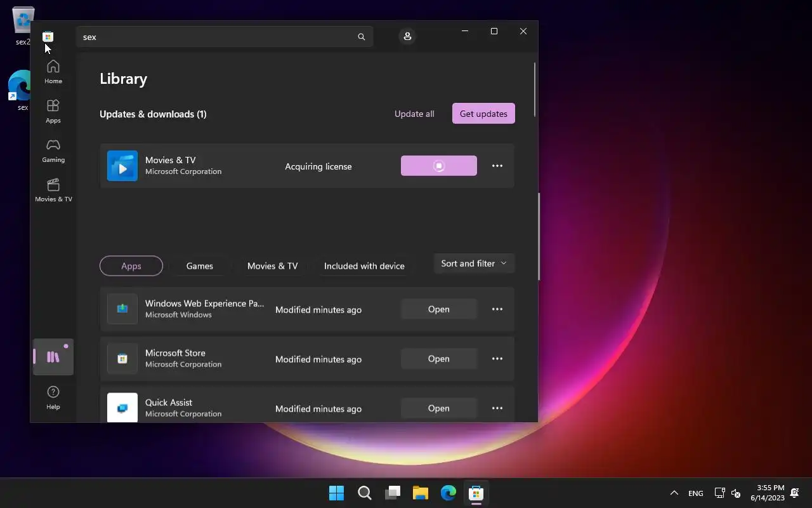The height and width of the screenshot is (508, 812).
Task: Open the Windows Start menu
Action: (x=336, y=493)
